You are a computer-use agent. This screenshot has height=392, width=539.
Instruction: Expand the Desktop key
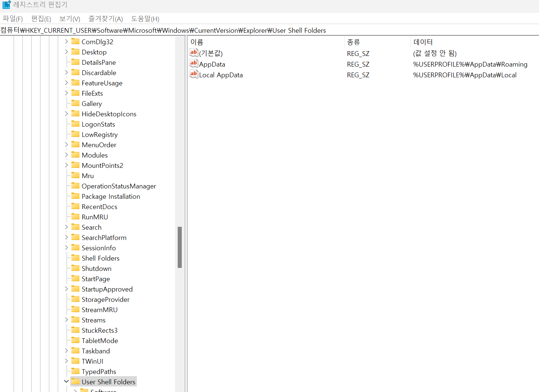point(67,52)
